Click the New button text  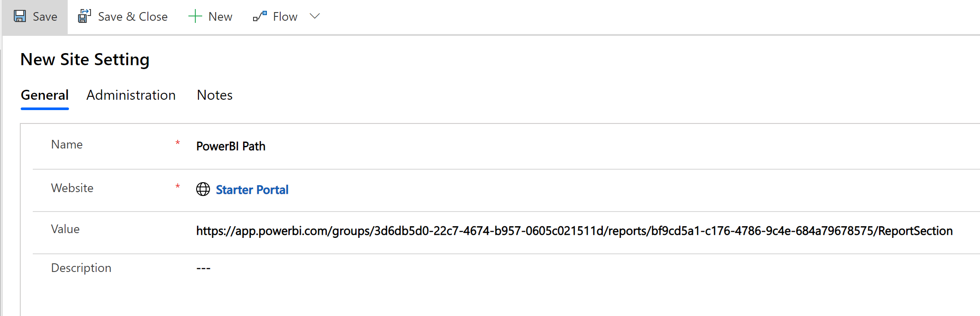click(x=220, y=16)
